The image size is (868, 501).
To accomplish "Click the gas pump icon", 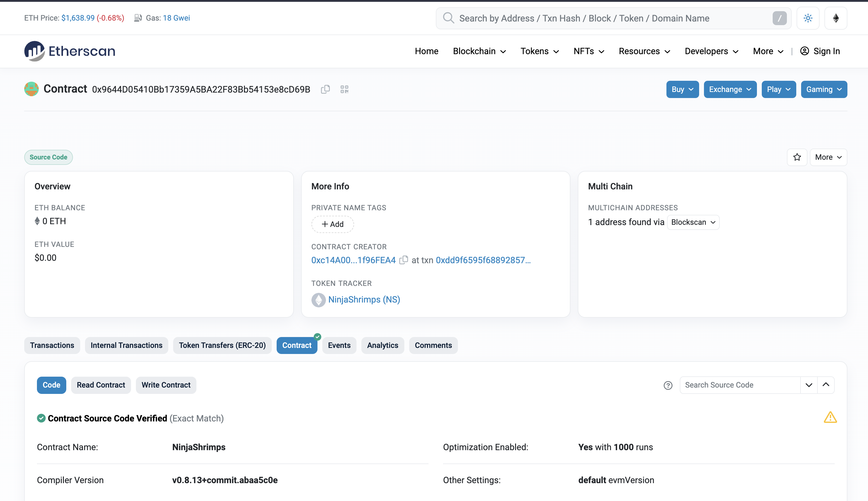I will 138,18.
